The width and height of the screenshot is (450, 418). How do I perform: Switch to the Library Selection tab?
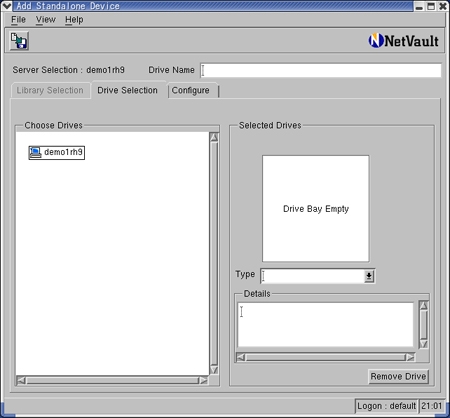(x=50, y=90)
